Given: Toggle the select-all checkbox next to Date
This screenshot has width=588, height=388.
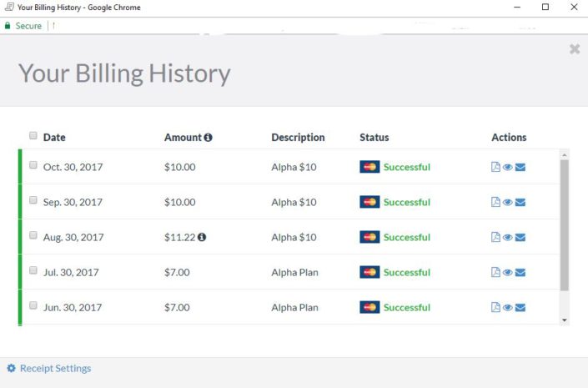Looking at the screenshot, I should 33,136.
